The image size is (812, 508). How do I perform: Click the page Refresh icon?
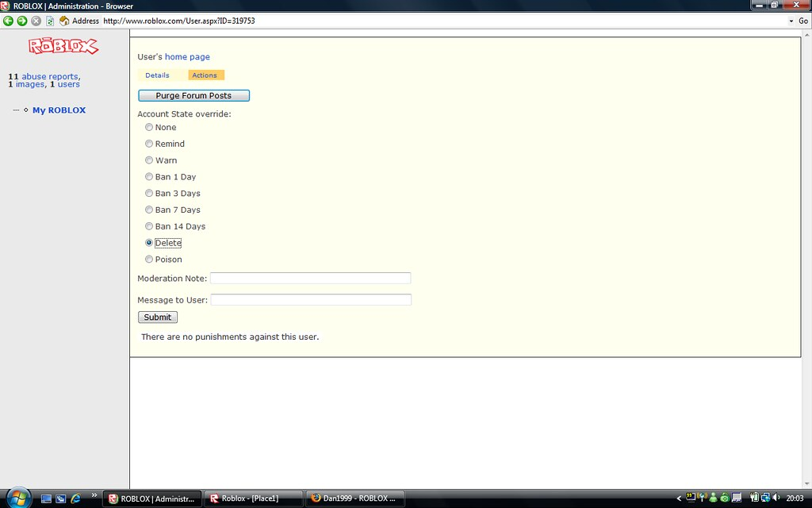click(50, 21)
